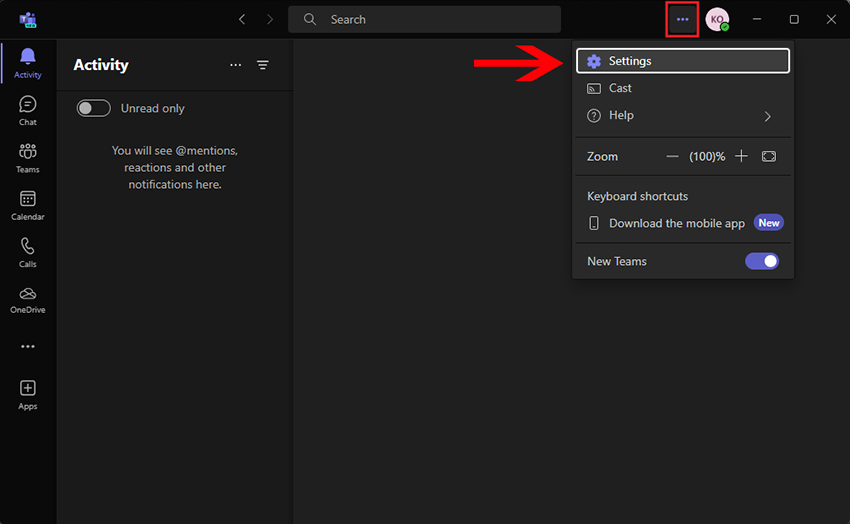
Task: Choose Cast in the dropdown menu
Action: pos(620,88)
